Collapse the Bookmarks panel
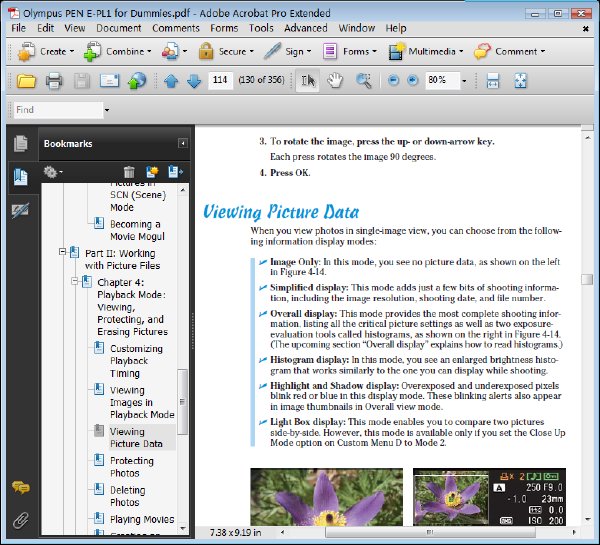600x545 pixels. click(x=183, y=144)
